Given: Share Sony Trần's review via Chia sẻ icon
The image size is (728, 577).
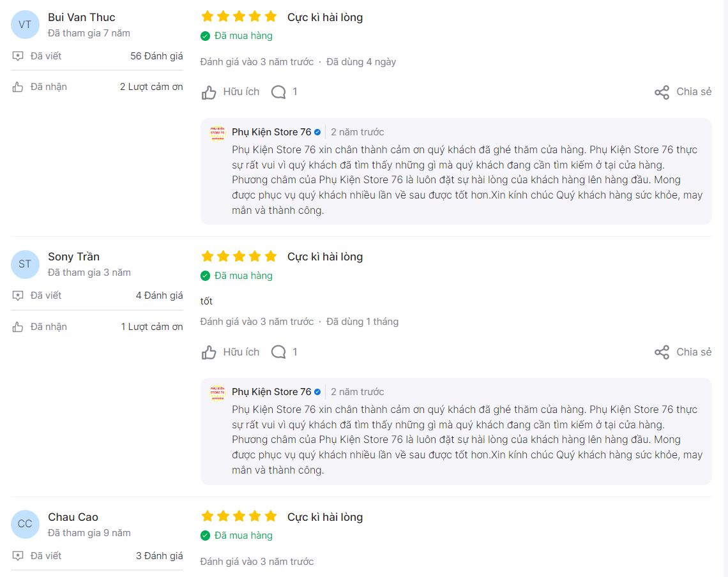Looking at the screenshot, I should [662, 352].
